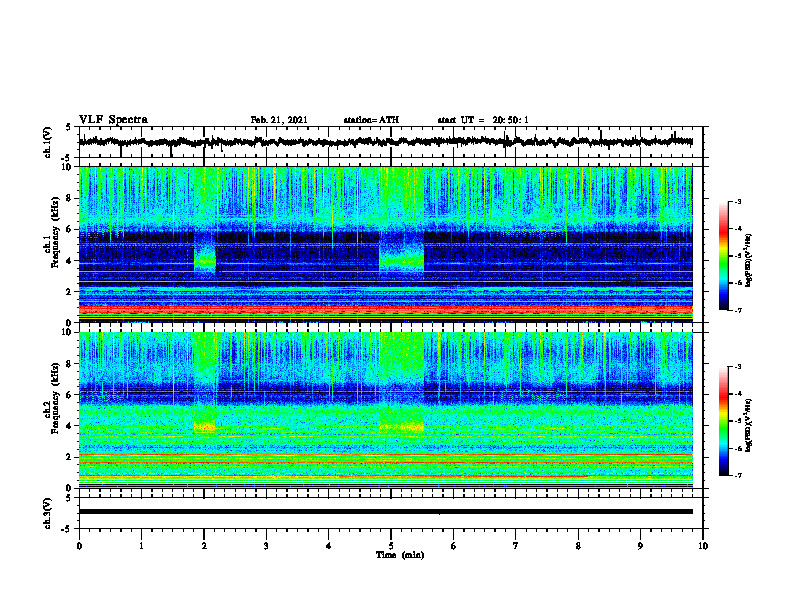The image size is (792, 612).
Task: Click the 'VLF Spectra' title text
Action: 113,120
